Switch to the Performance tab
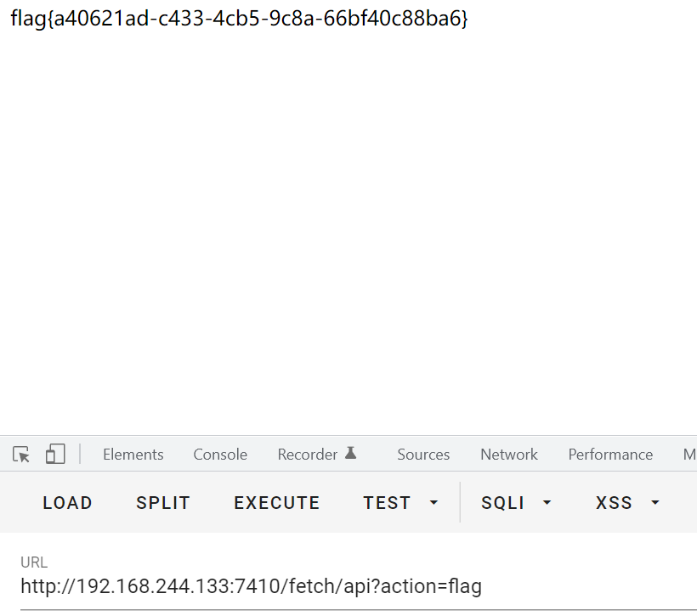 pos(610,455)
